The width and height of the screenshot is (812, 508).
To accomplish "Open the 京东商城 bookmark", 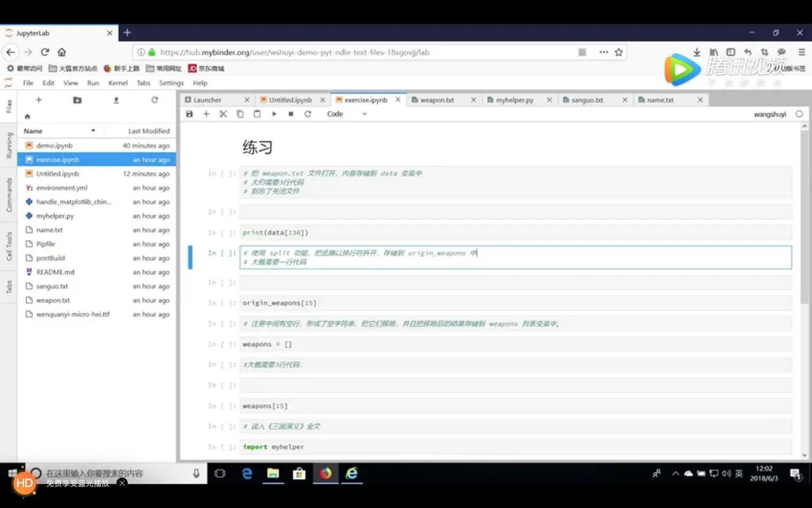I will coord(206,68).
